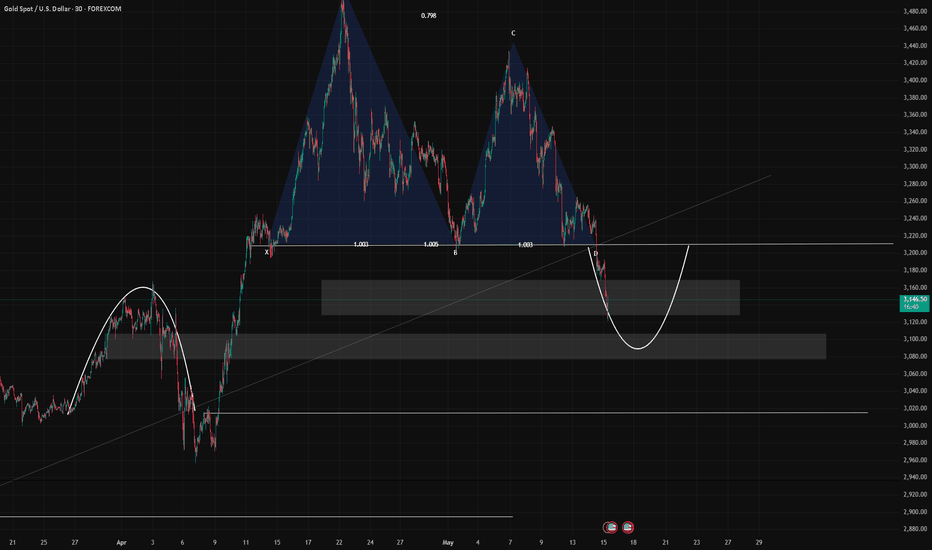Image resolution: width=932 pixels, height=550 pixels.
Task: Click date 29 on the time axis
Action: (759, 542)
